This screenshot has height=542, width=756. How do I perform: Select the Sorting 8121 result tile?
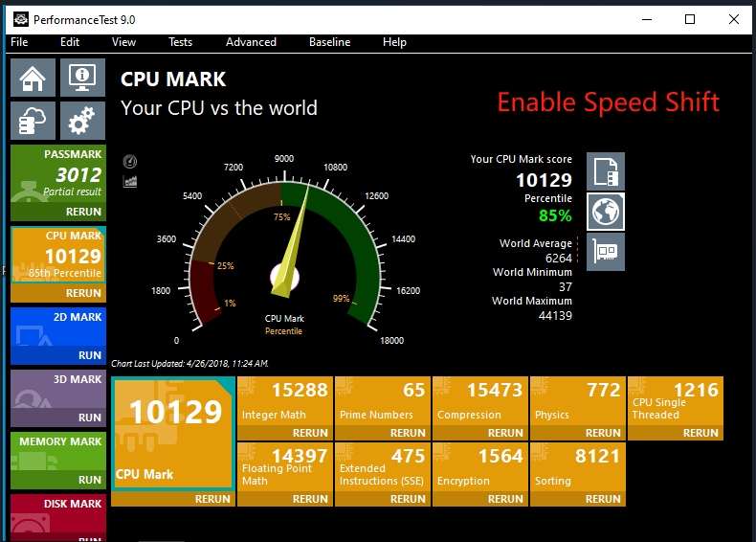pyautogui.click(x=578, y=467)
